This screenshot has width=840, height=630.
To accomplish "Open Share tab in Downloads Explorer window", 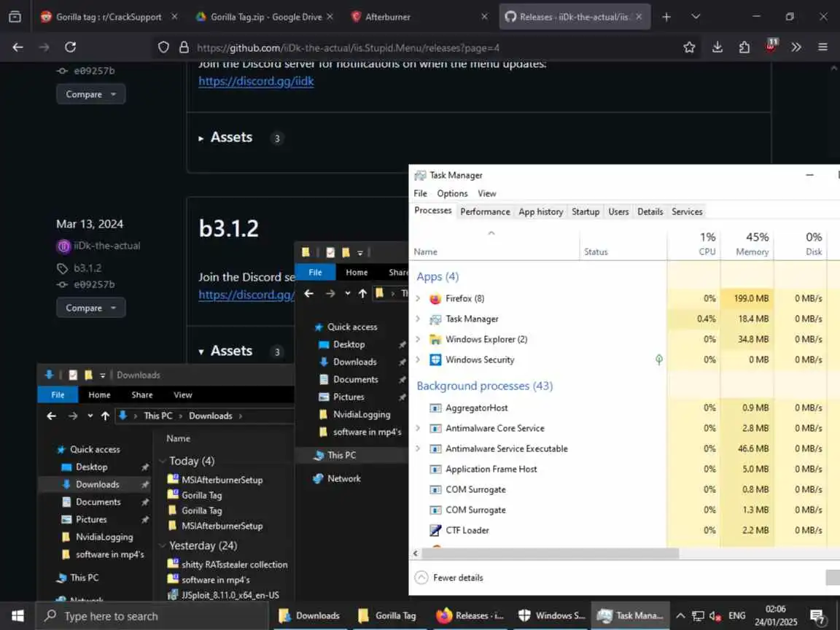I will tap(142, 394).
